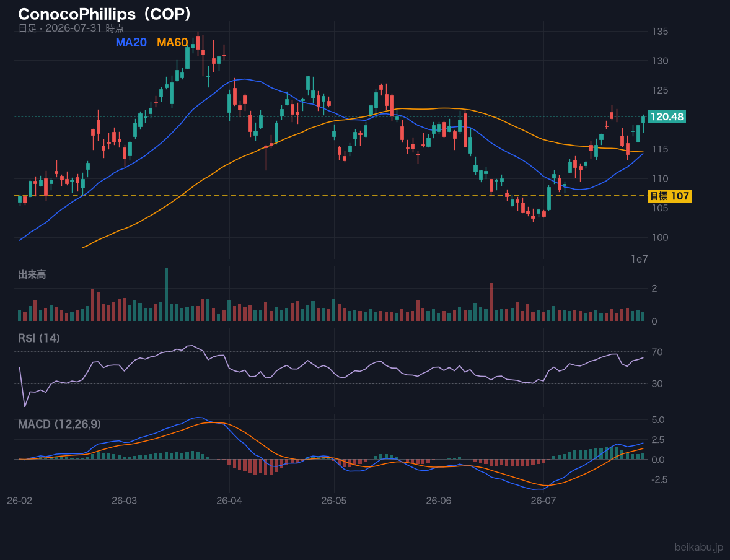Click the tall red volume bar in mid-June

pyautogui.click(x=491, y=302)
